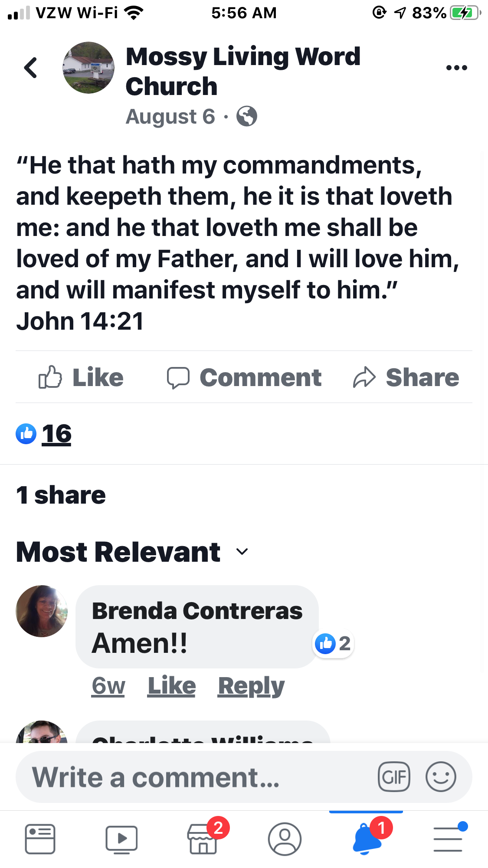
Task: Tap the Write a comment field
Action: coord(195,776)
